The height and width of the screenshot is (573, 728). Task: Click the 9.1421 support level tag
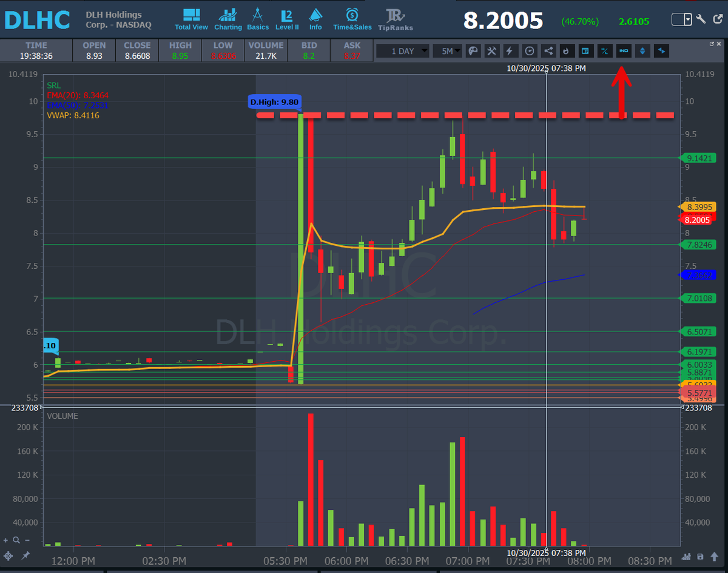click(x=699, y=158)
